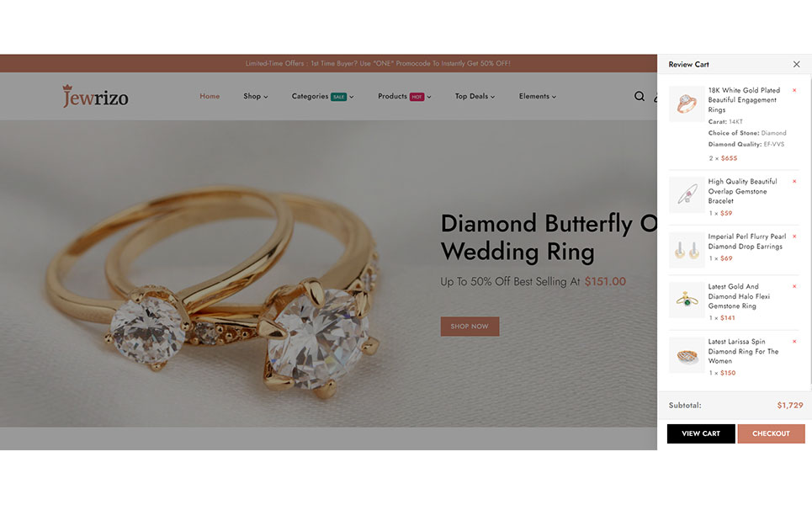The width and height of the screenshot is (812, 505).
Task: Open the engagement ring cart thumbnail
Action: pos(687,104)
